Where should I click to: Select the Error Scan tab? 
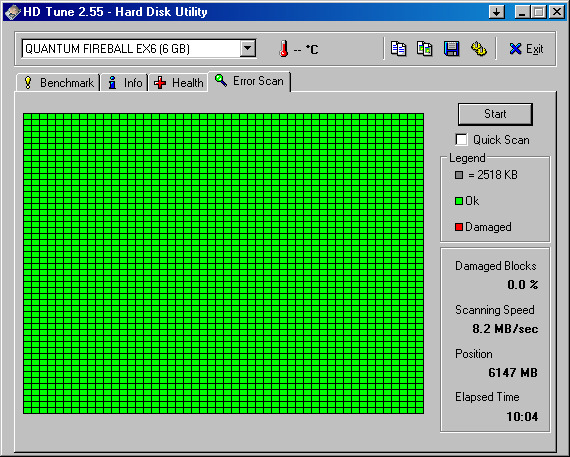249,81
